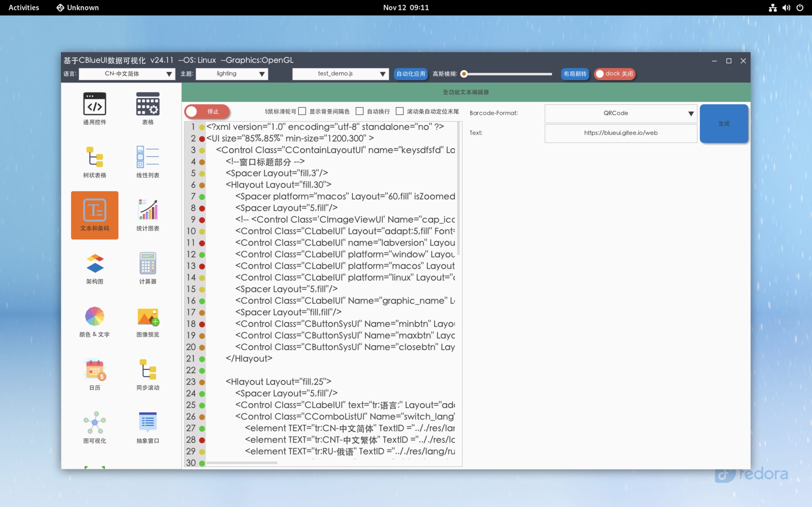The height and width of the screenshot is (507, 812).
Task: Click the 生成 generate button
Action: click(x=724, y=123)
